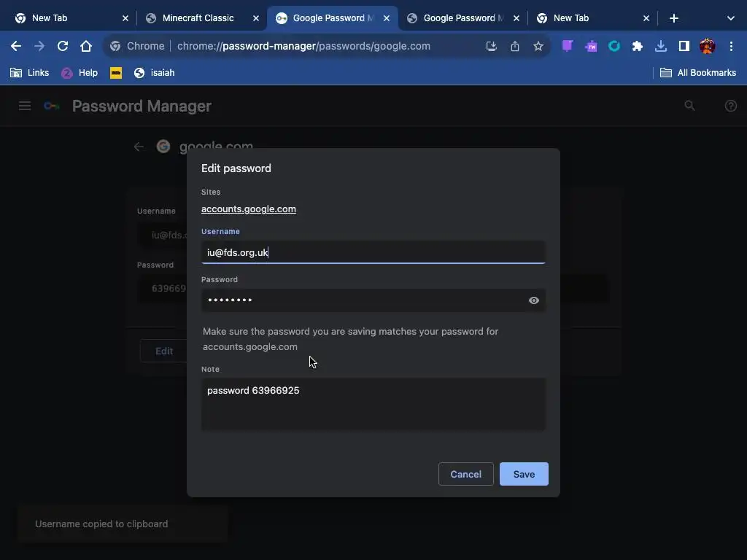747x560 pixels.
Task: Open the teal circular extension icon
Action: (614, 46)
